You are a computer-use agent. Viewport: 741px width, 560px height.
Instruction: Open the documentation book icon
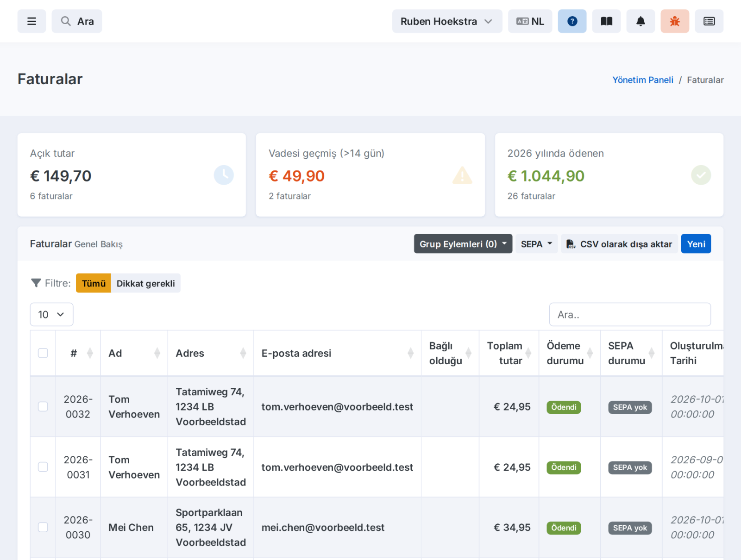coord(607,21)
